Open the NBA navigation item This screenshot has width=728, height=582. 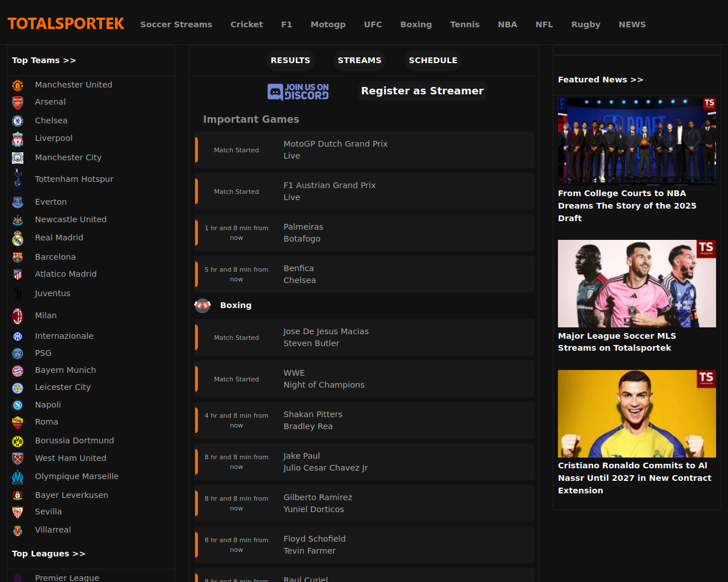[x=507, y=24]
